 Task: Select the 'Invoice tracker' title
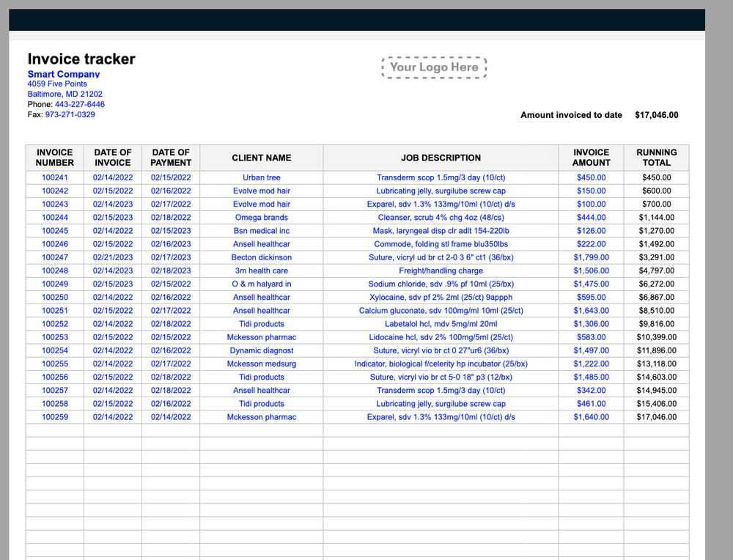[x=81, y=59]
